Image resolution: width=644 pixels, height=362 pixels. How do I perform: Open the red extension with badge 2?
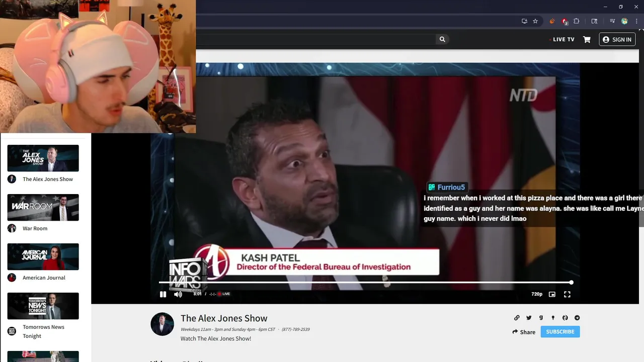tap(565, 22)
